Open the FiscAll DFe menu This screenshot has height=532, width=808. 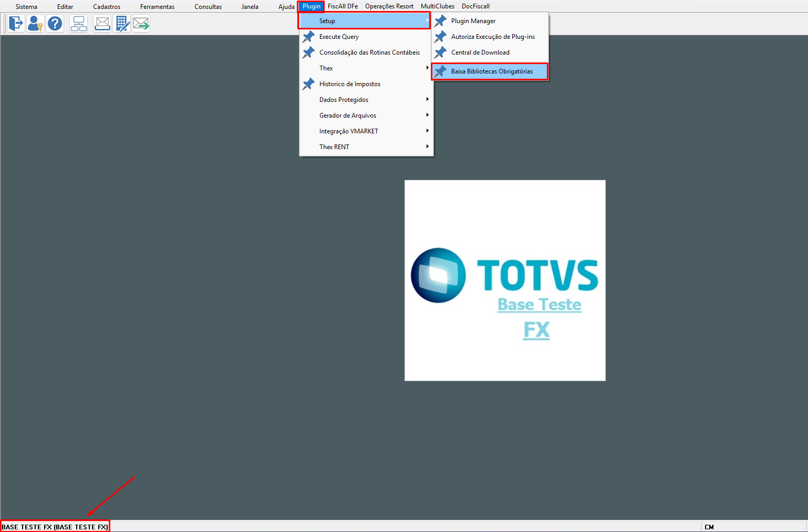coord(343,6)
